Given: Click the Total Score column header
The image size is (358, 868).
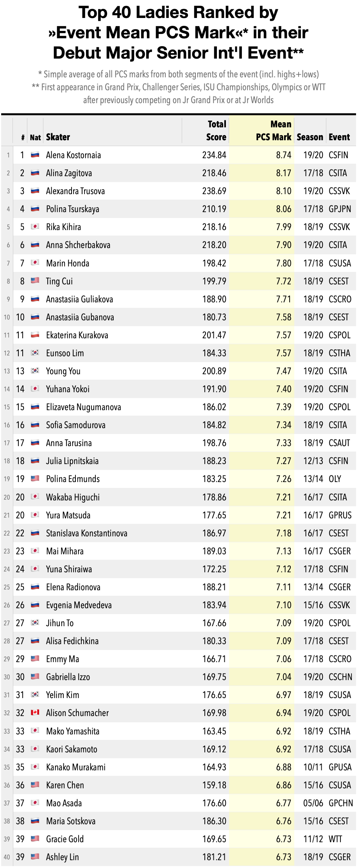Looking at the screenshot, I should point(216,130).
